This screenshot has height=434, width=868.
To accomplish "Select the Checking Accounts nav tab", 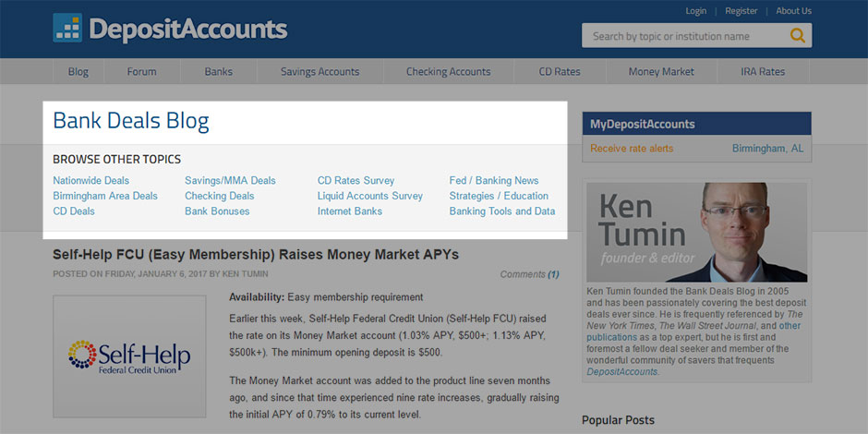I will (x=449, y=71).
